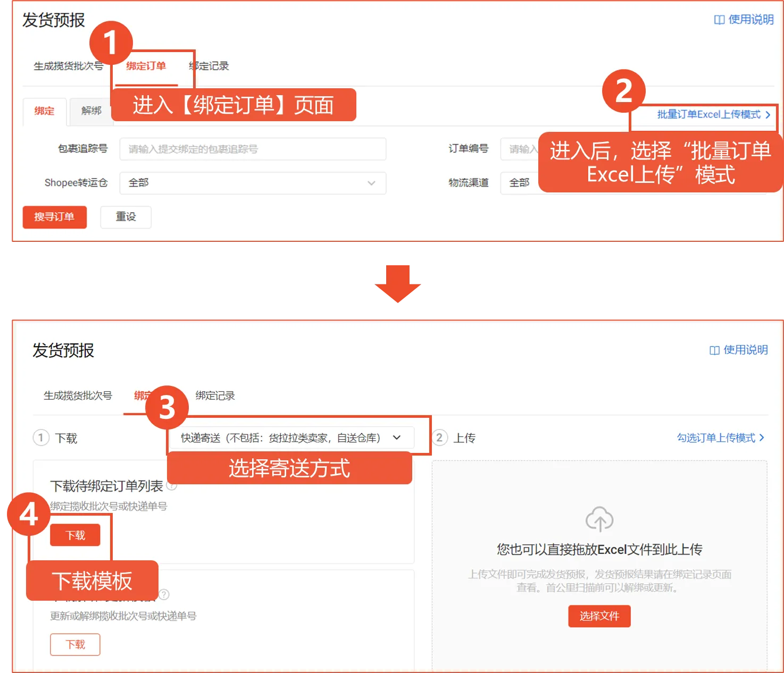
Task: Click the 包裹追踪号 input field
Action: coord(252,149)
